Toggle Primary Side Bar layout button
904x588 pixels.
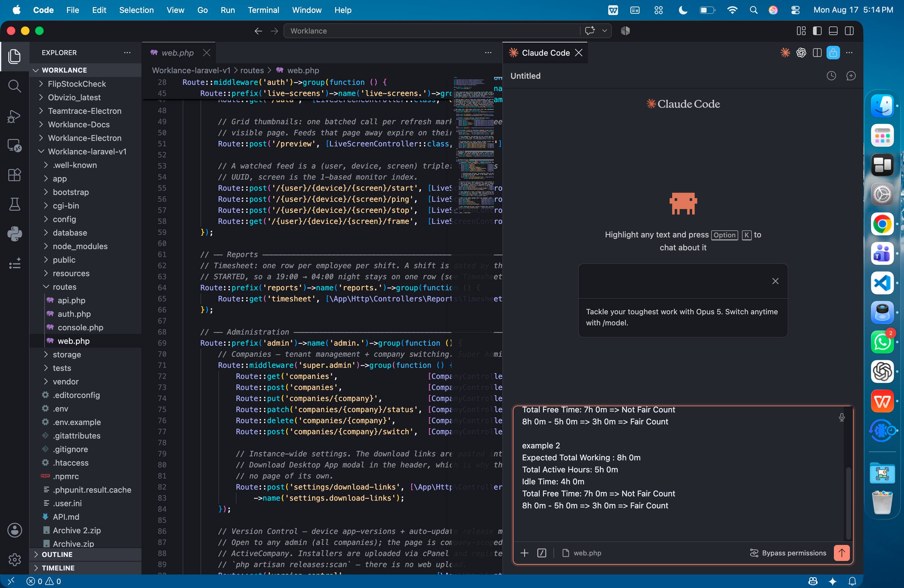817,31
